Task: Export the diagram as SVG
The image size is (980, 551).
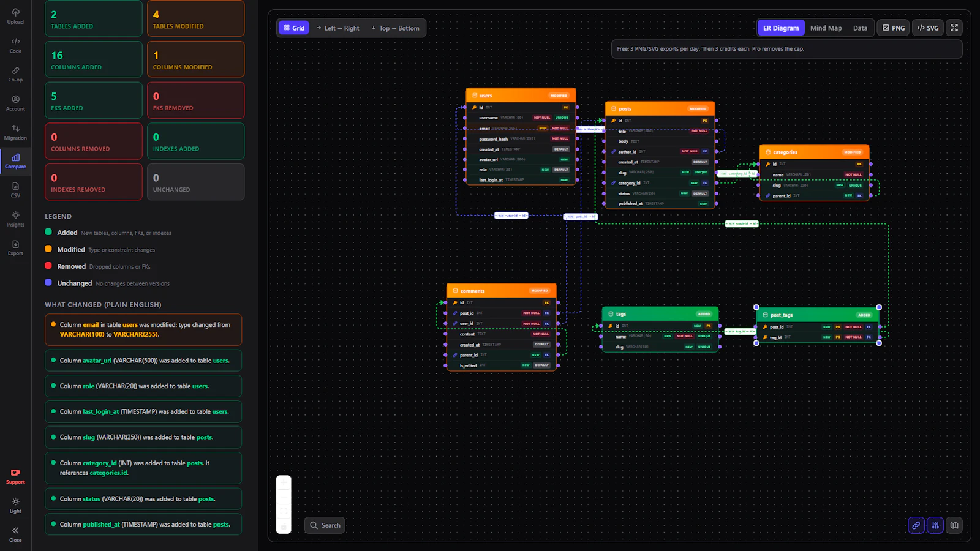Action: [928, 28]
